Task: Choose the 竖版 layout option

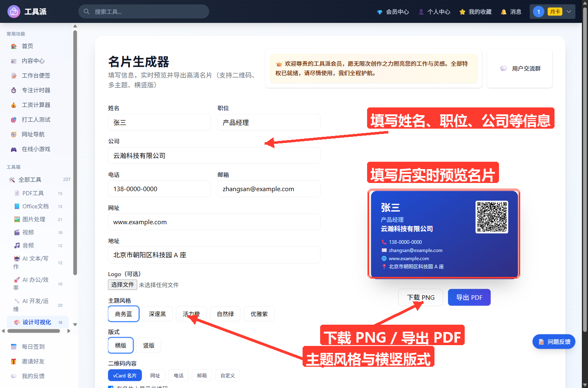Action: tap(149, 345)
